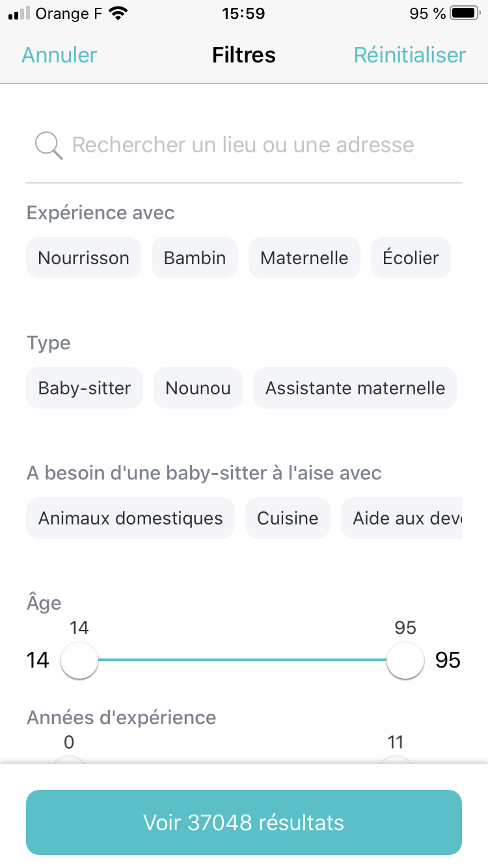Image resolution: width=488 pixels, height=868 pixels.
Task: Enable Animaux domestiques filter
Action: click(130, 519)
